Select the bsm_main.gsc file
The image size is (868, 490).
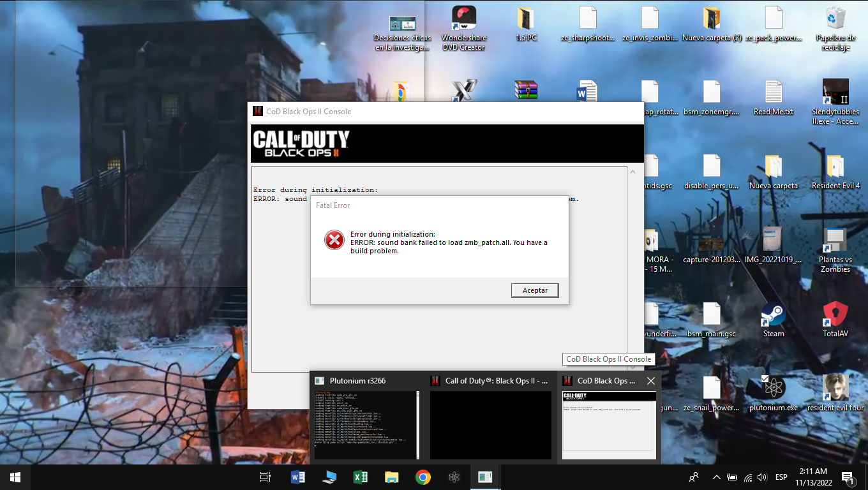click(x=712, y=320)
